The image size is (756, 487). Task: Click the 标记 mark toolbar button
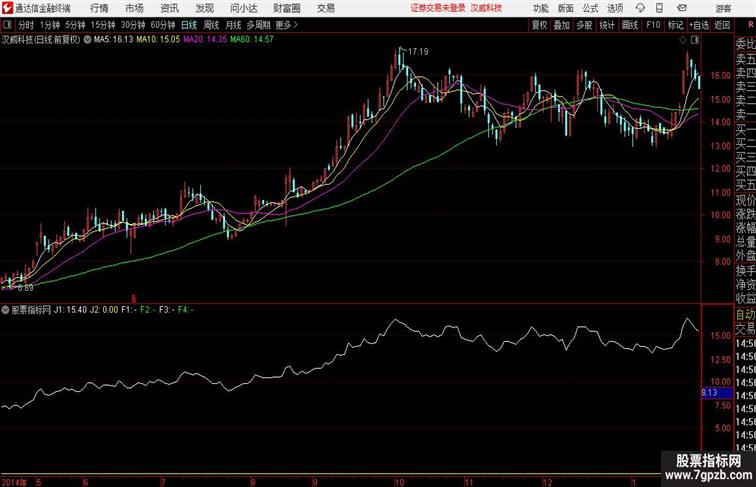click(x=675, y=25)
